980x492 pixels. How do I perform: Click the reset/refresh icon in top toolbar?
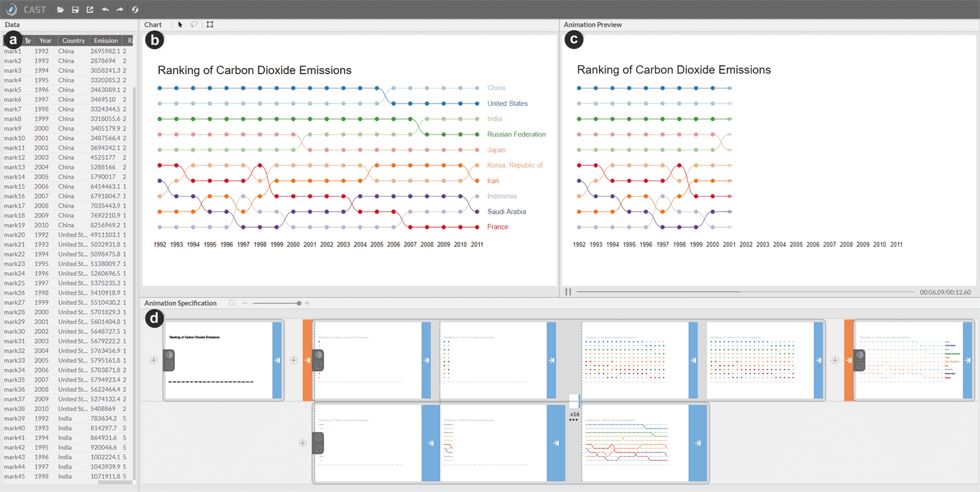pos(135,10)
